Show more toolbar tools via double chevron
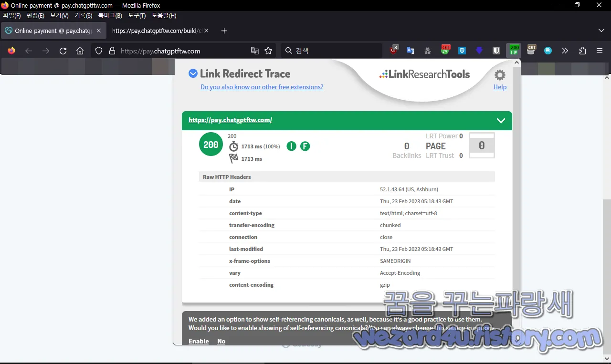This screenshot has height=364, width=611. coord(565,51)
